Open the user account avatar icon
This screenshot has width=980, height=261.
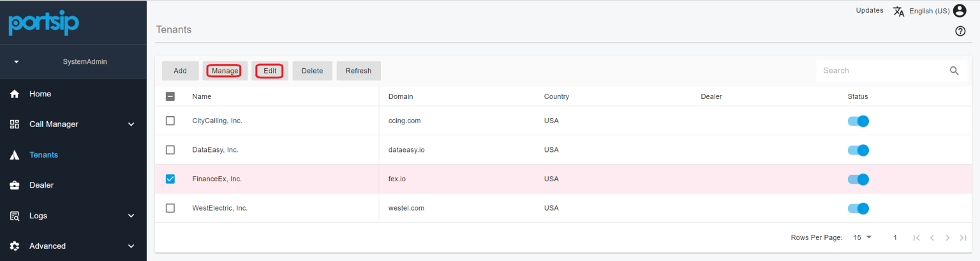point(960,11)
